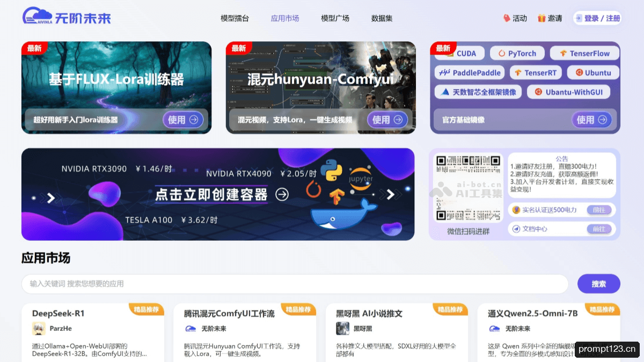644x362 pixels.
Task: Click the 点击立即创建容器 arrow circle icon
Action: tap(282, 194)
